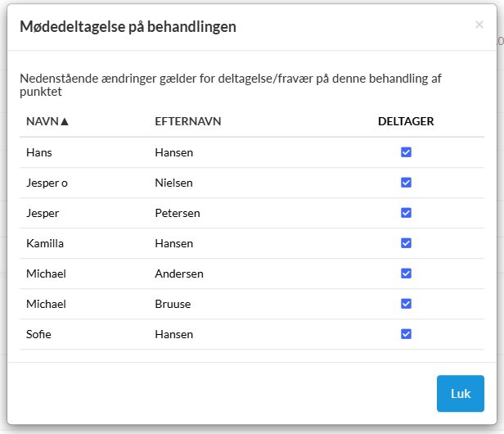Sort the table by the EFTERNAVN column

[188, 122]
